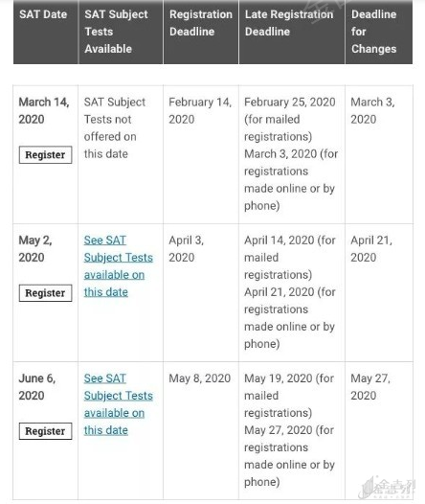
Task: Click Register button for March 14, 2020
Action: click(x=45, y=154)
